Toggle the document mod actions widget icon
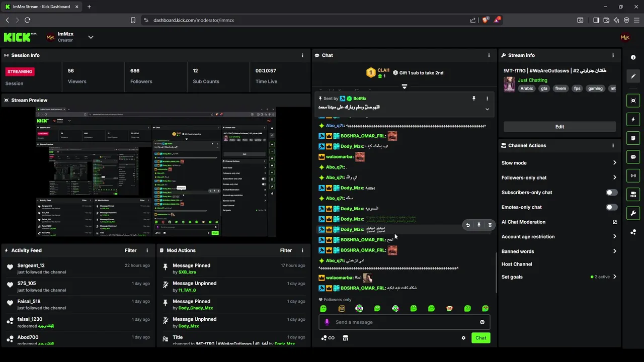 pyautogui.click(x=633, y=138)
